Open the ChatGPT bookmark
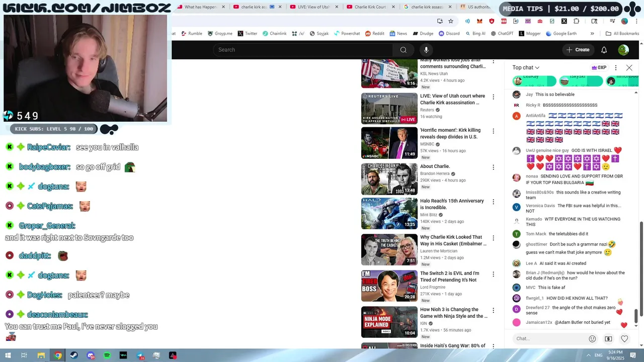 pyautogui.click(x=501, y=34)
